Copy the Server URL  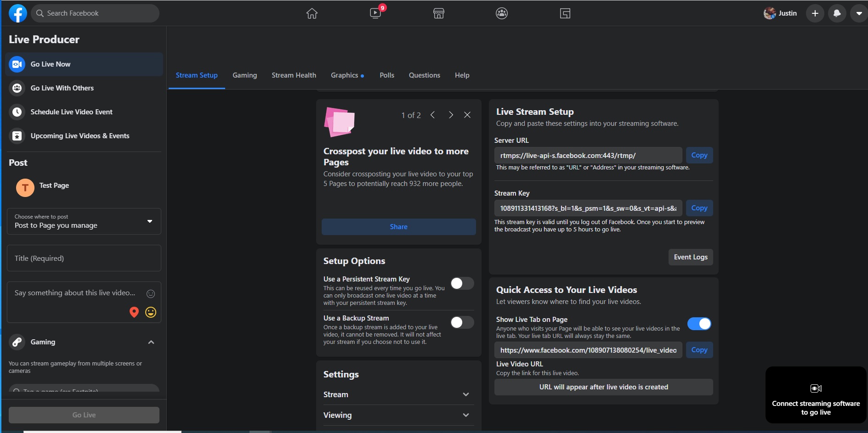coord(699,155)
